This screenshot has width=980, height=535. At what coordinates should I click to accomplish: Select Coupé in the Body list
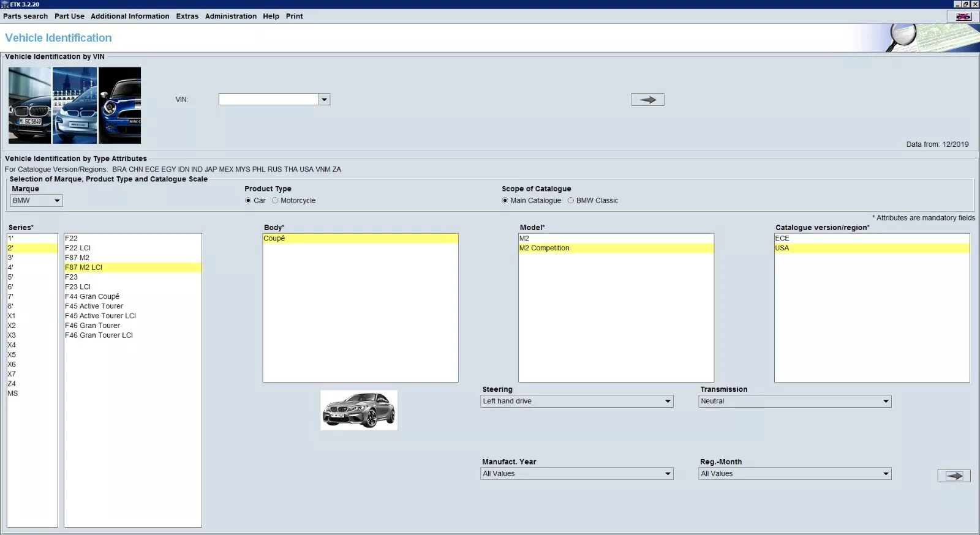[360, 239]
